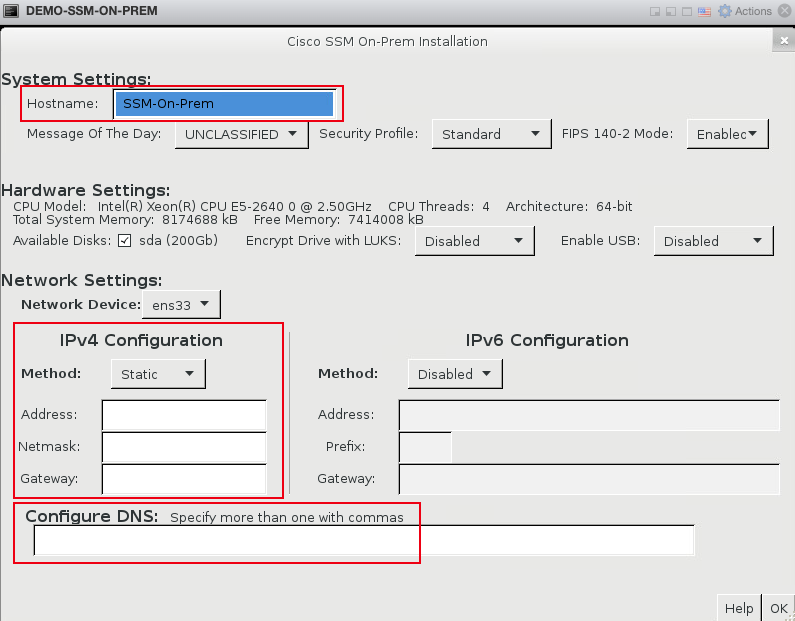Click the IPv6 Address field

[x=589, y=415]
